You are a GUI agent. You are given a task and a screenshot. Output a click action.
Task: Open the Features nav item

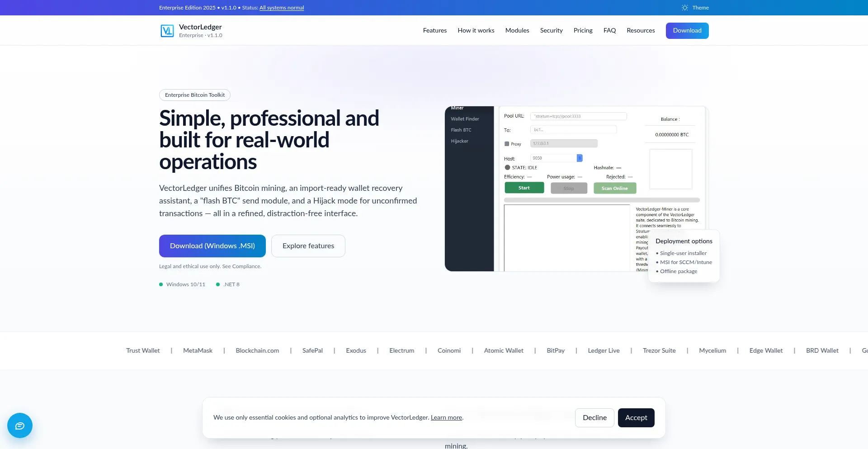click(x=434, y=30)
